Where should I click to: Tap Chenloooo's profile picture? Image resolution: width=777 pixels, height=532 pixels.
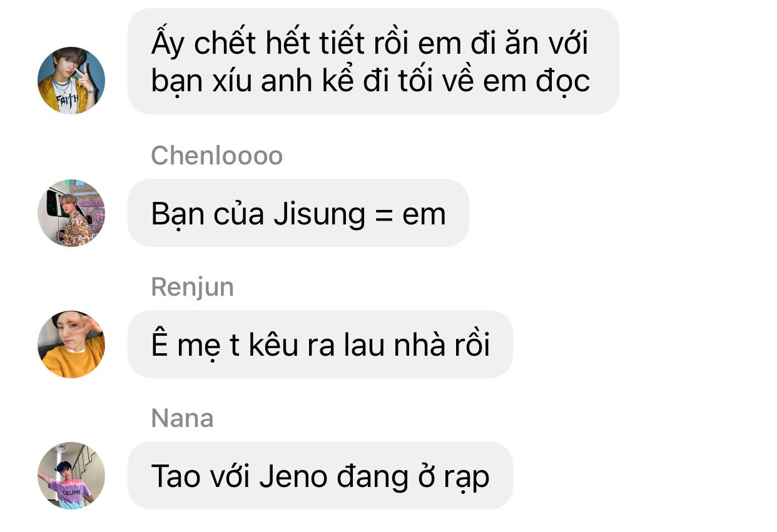pyautogui.click(x=71, y=213)
